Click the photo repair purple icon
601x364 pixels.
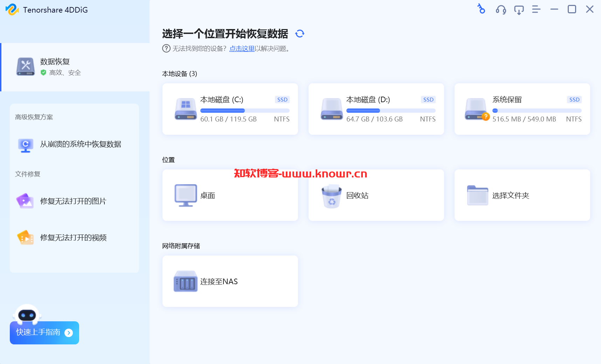point(25,201)
